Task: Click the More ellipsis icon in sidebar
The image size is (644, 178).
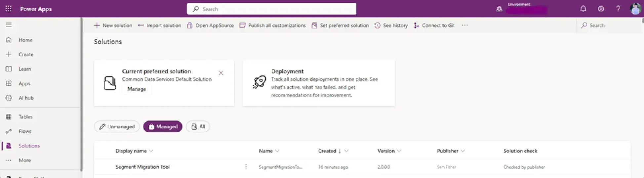Action: coord(9,160)
